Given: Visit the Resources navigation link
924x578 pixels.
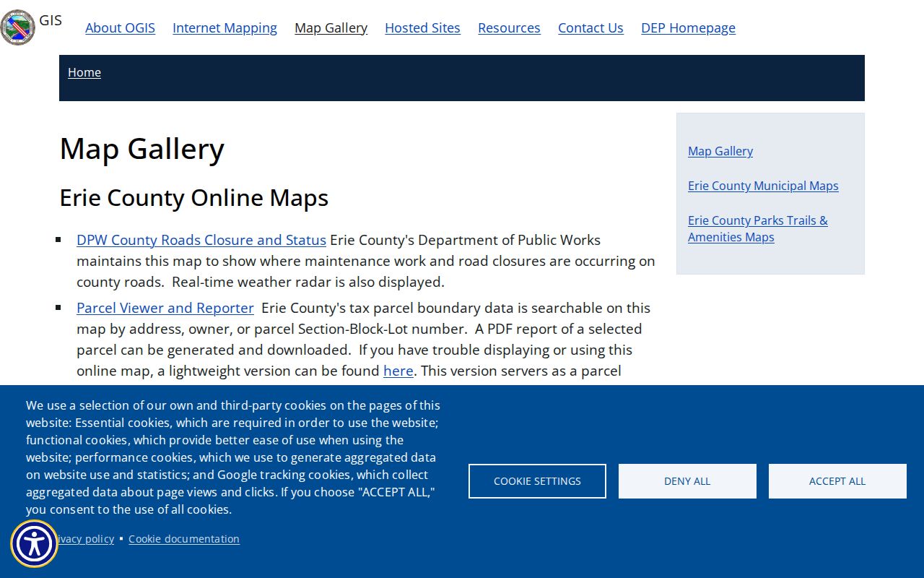Looking at the screenshot, I should [509, 27].
